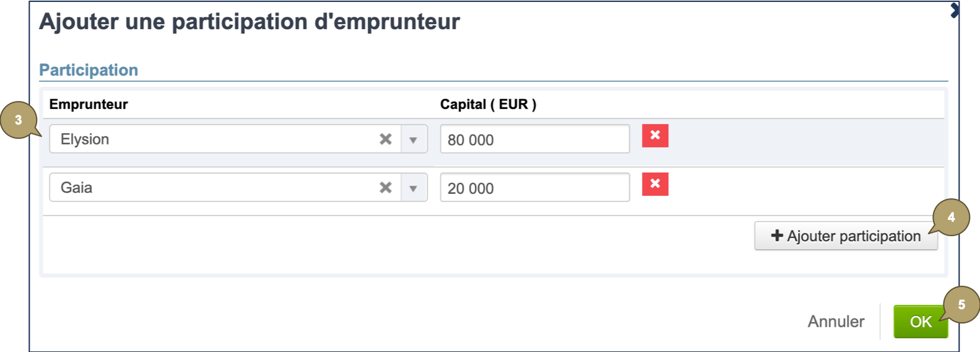Click the Ajouter participation button
The height and width of the screenshot is (352, 980).
[x=845, y=236]
